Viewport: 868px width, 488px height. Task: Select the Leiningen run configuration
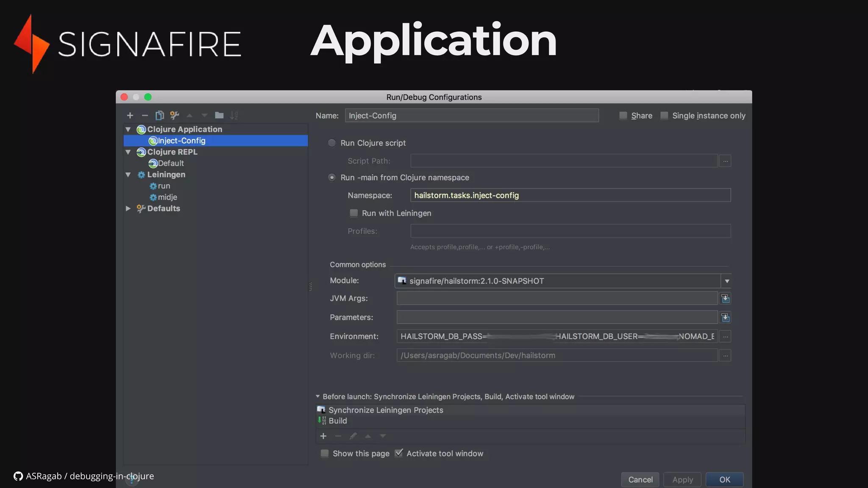160,186
